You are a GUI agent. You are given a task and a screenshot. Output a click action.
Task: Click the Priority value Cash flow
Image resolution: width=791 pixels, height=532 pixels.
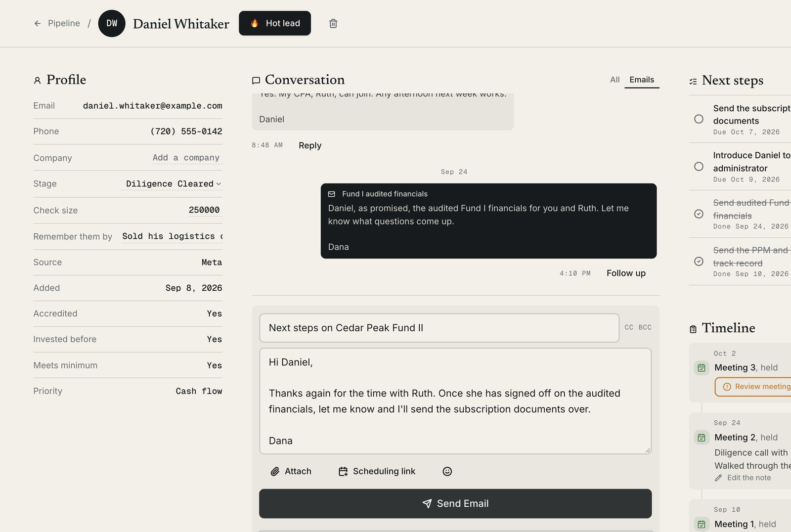(x=199, y=391)
